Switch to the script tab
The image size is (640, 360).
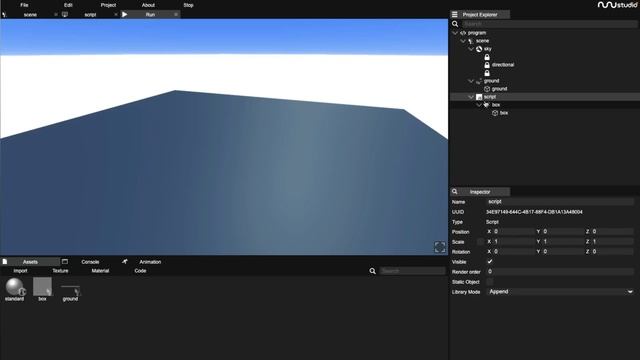coord(90,15)
